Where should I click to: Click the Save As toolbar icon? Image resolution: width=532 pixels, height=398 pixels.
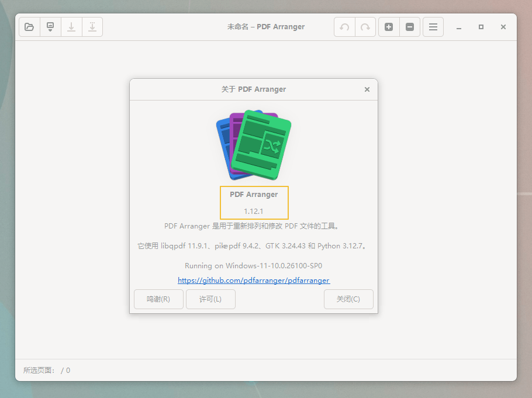(x=92, y=26)
